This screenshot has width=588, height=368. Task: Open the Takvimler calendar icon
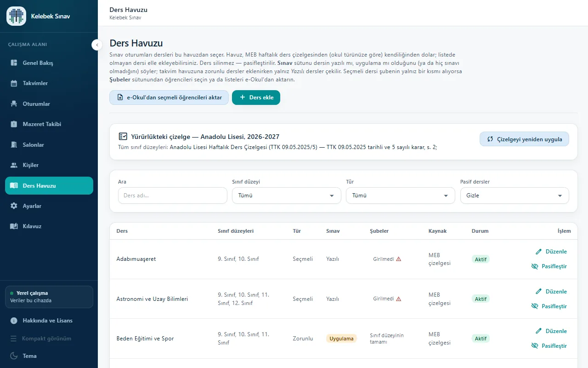pyautogui.click(x=14, y=83)
